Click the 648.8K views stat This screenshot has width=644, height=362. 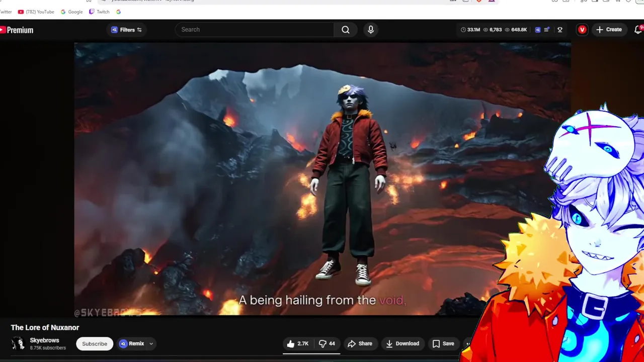point(516,30)
